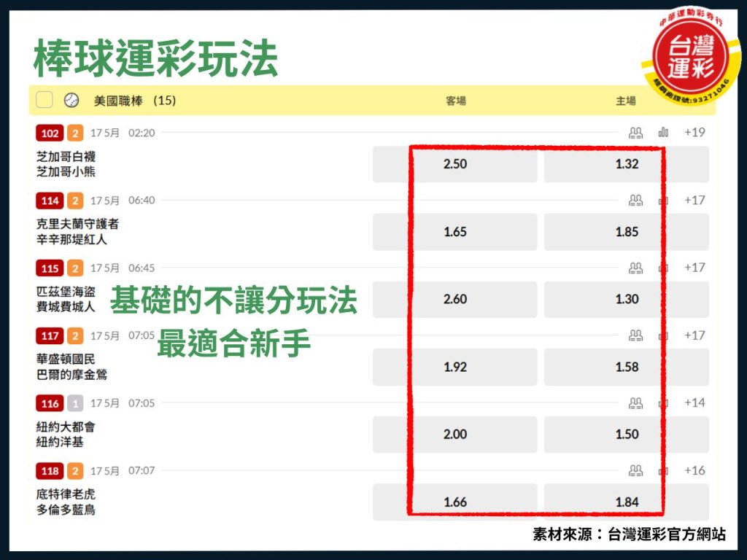Viewport: 747px width, 560px height.
Task: Click the red game number 102 badge
Action: (x=50, y=133)
